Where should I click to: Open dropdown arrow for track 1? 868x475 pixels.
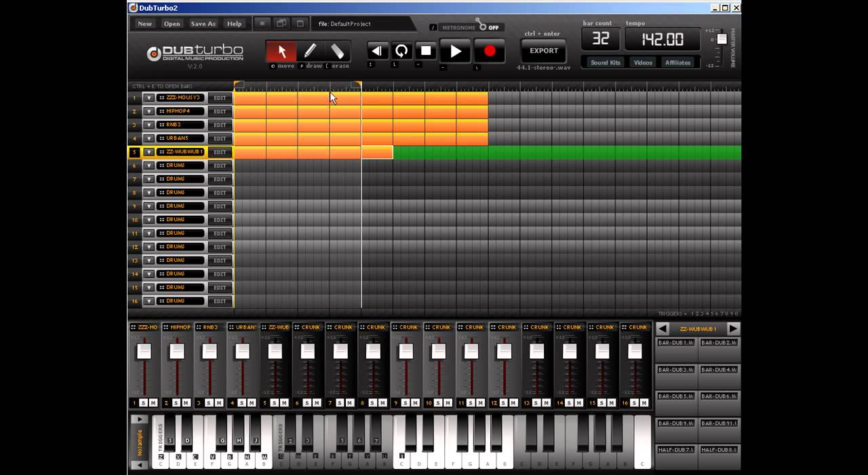pos(149,98)
